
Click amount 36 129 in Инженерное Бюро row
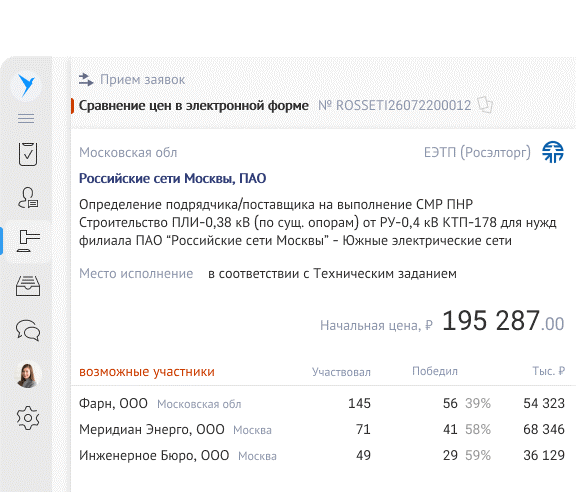pos(544,456)
